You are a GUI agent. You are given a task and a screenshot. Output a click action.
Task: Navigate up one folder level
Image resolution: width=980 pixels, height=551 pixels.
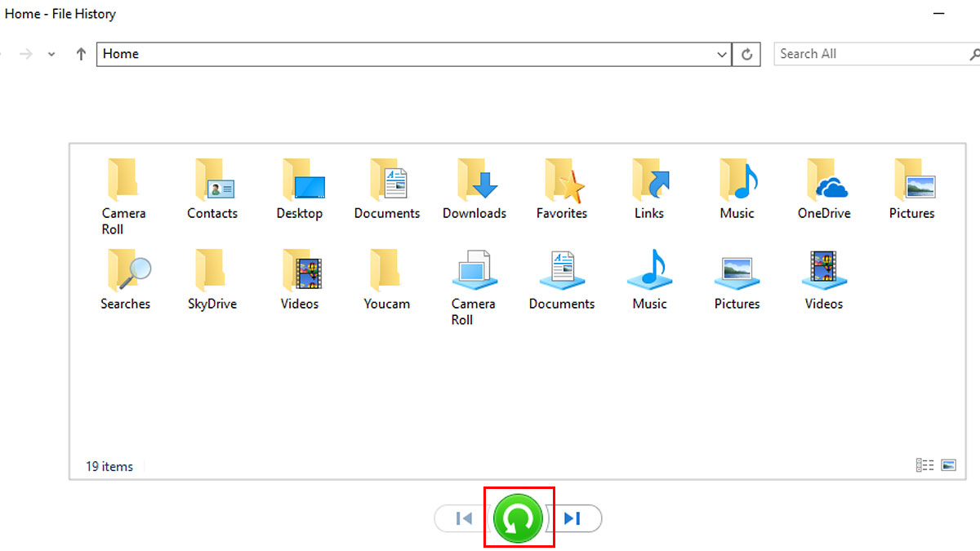(81, 55)
